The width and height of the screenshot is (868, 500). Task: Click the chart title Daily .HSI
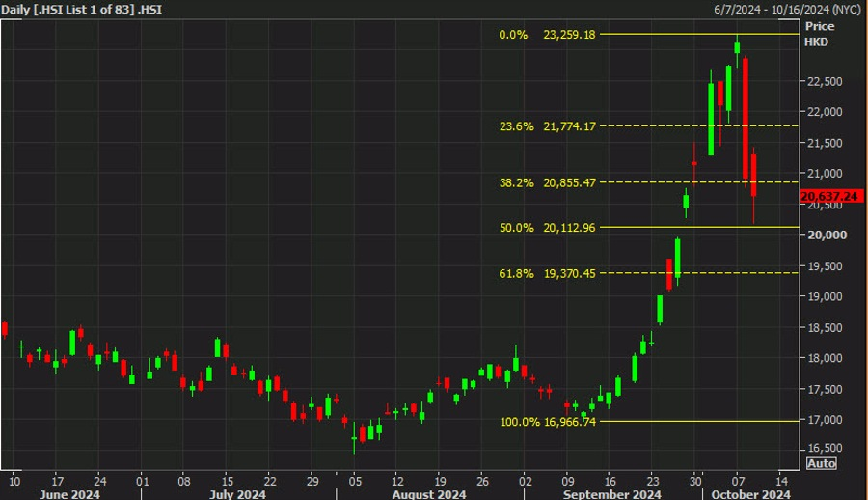coord(82,10)
